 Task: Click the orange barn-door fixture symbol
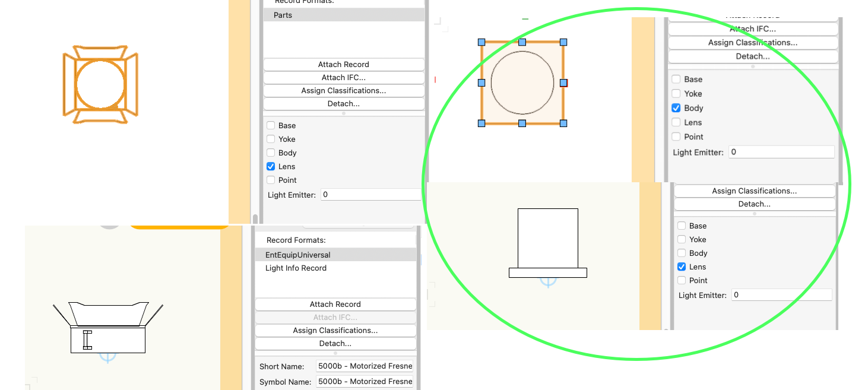(x=100, y=84)
